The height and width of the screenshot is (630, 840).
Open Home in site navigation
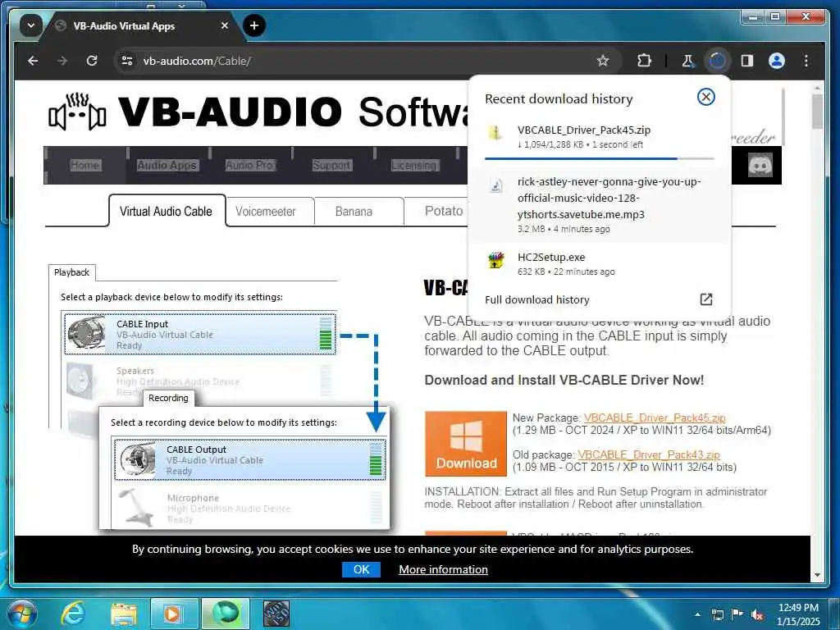[x=84, y=165]
